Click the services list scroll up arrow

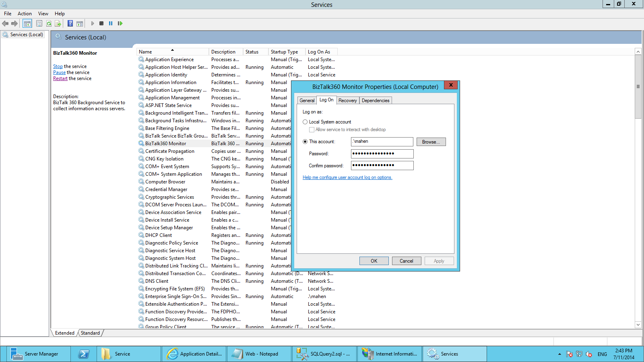[638, 51]
